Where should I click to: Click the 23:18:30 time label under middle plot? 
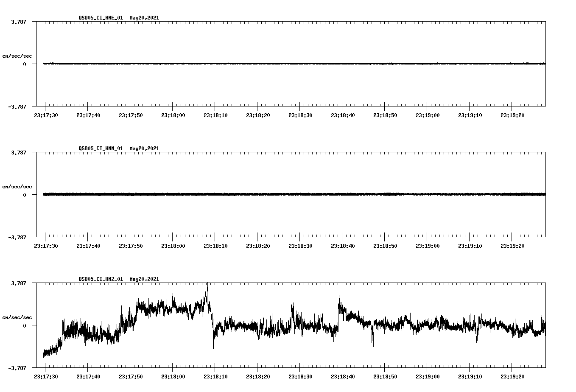click(x=301, y=245)
